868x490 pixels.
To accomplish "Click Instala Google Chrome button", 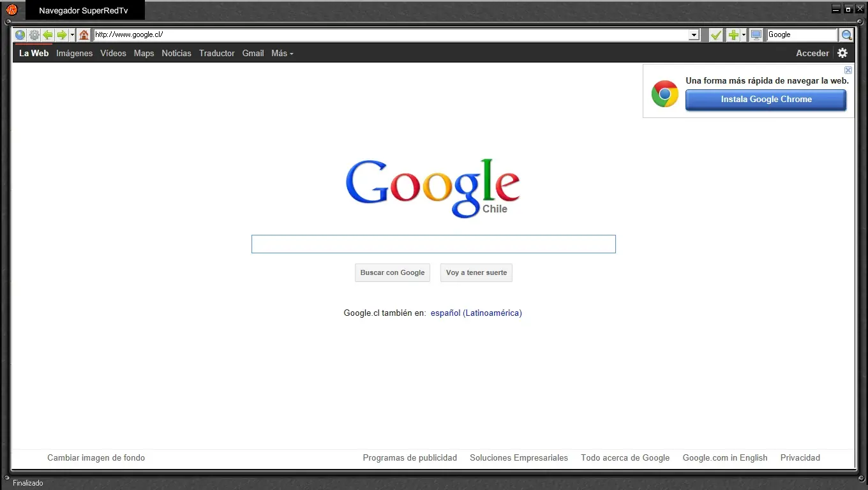I will [x=766, y=100].
